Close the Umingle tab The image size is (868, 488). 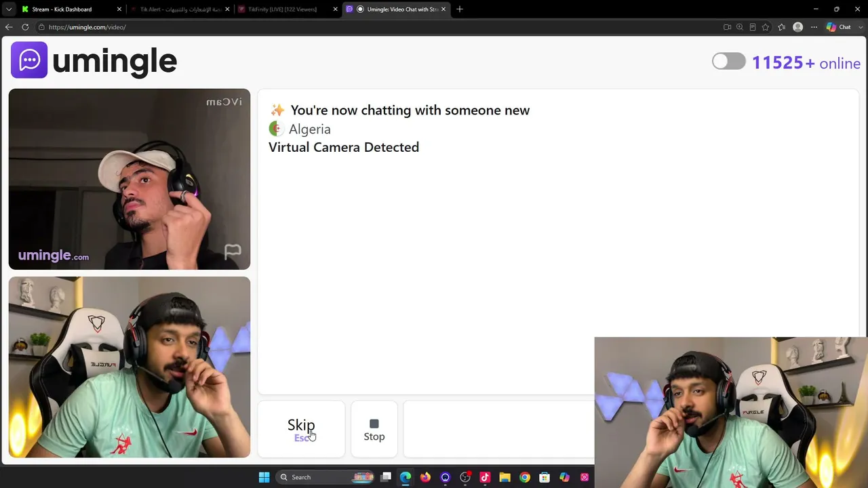[443, 9]
